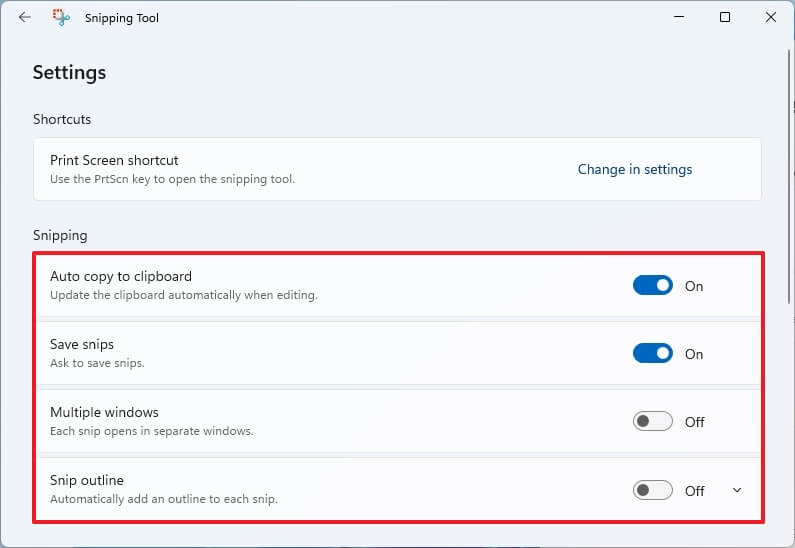Maximize the Snipping Tool window

(725, 17)
